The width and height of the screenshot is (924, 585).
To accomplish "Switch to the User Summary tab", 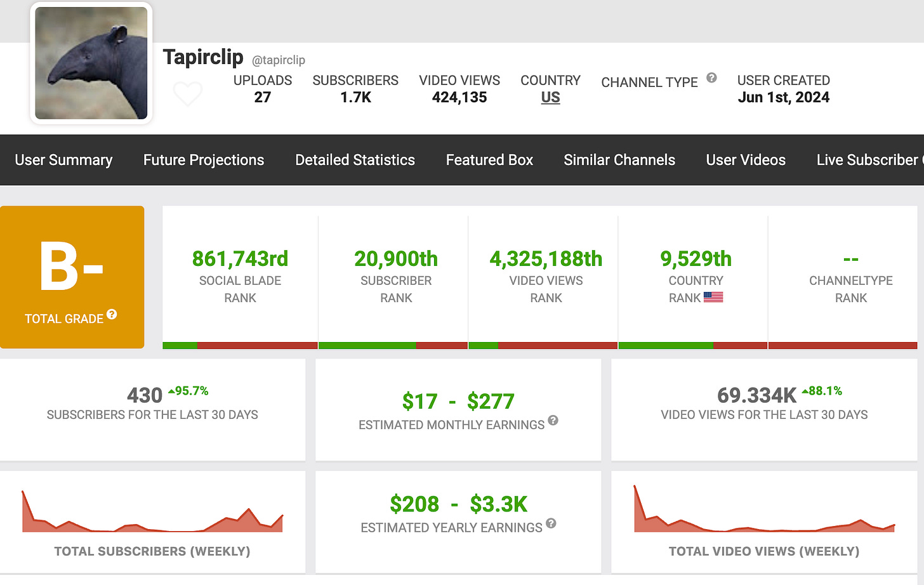I will (x=63, y=160).
